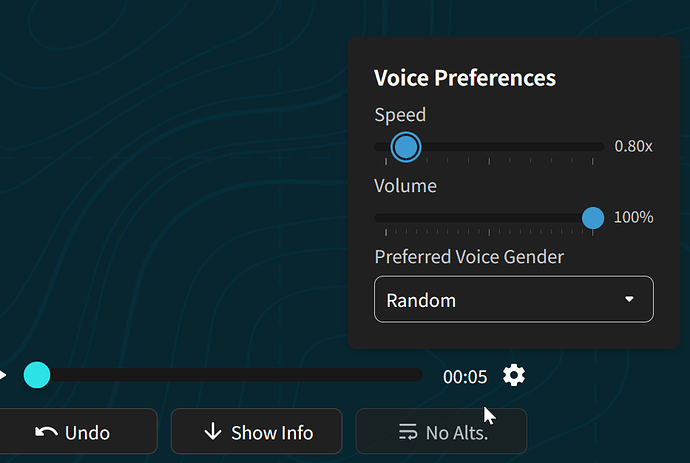Click the 100% volume value label
The height and width of the screenshot is (463, 690).
pyautogui.click(x=633, y=217)
